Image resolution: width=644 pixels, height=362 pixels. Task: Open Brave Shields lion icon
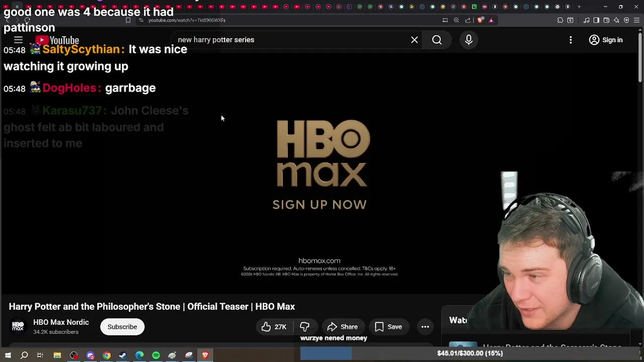pos(480,20)
